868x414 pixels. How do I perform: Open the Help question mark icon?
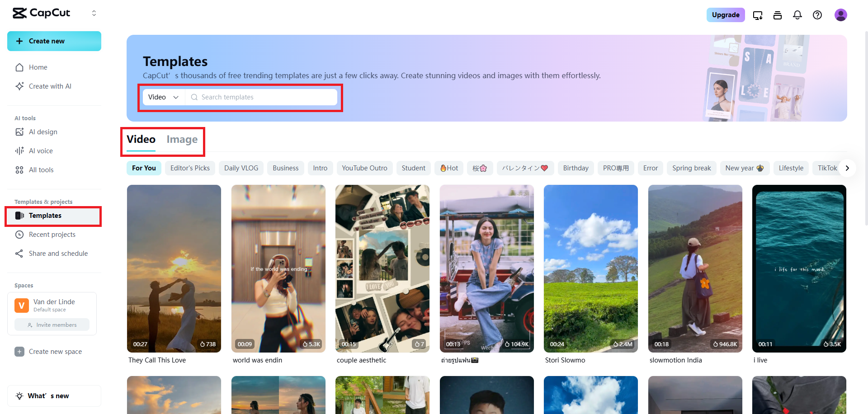pyautogui.click(x=817, y=15)
